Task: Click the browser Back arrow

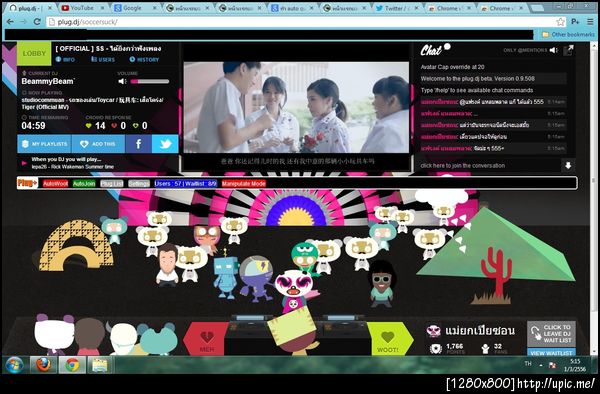Action: click(x=10, y=22)
